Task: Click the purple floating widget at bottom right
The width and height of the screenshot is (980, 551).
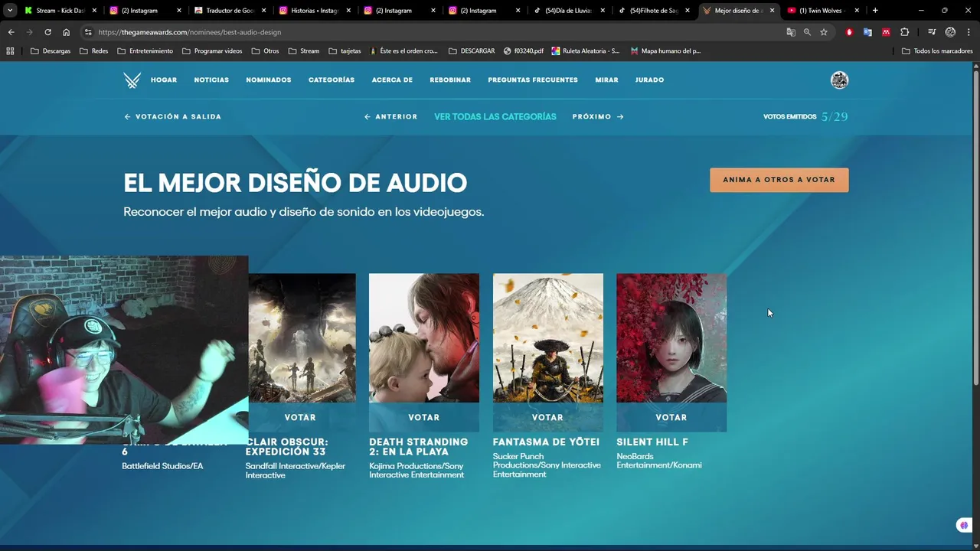Action: point(963,525)
